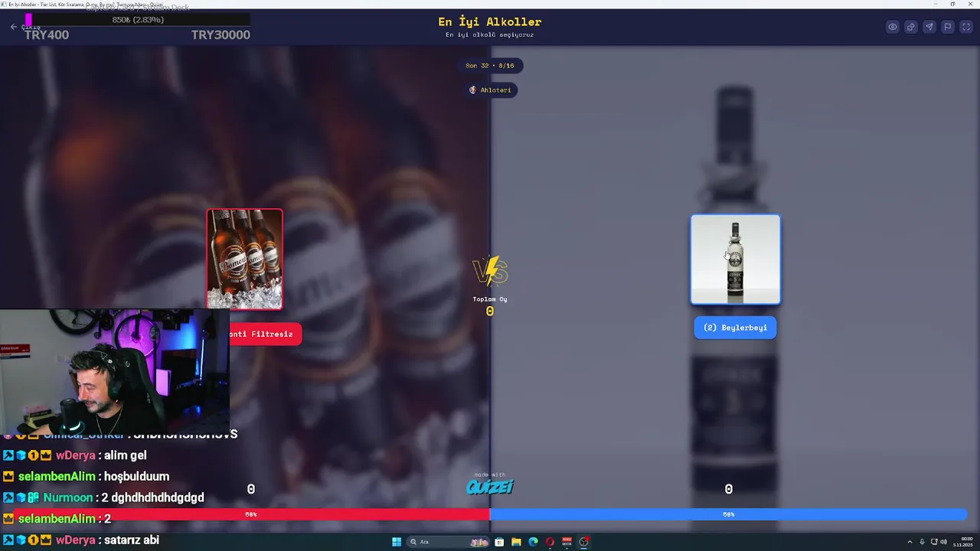
Task: Click the red 50% vote bar
Action: [x=253, y=514]
